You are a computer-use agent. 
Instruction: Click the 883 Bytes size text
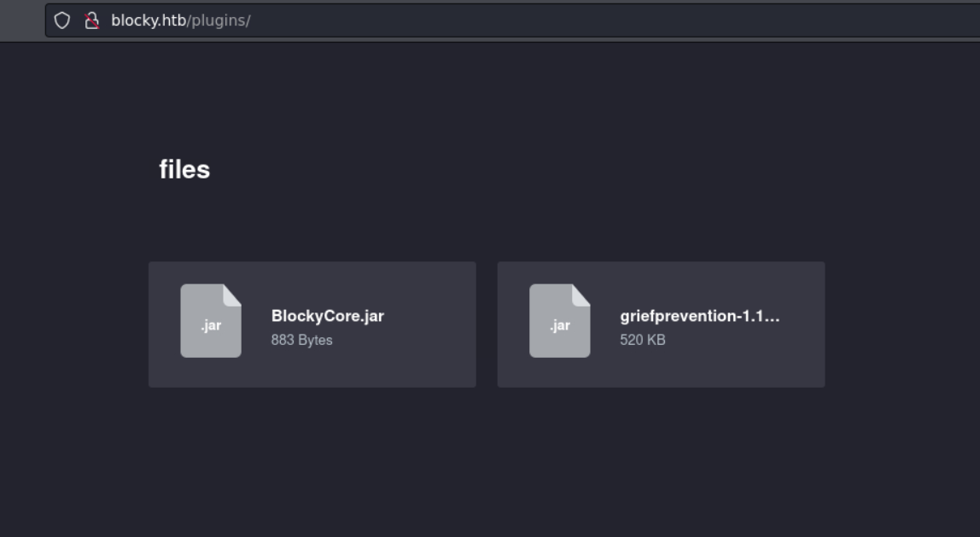point(302,340)
